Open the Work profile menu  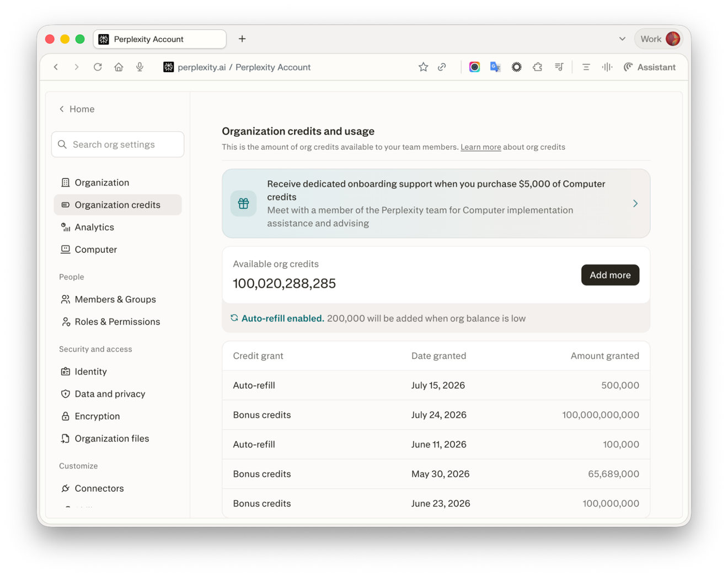click(659, 39)
